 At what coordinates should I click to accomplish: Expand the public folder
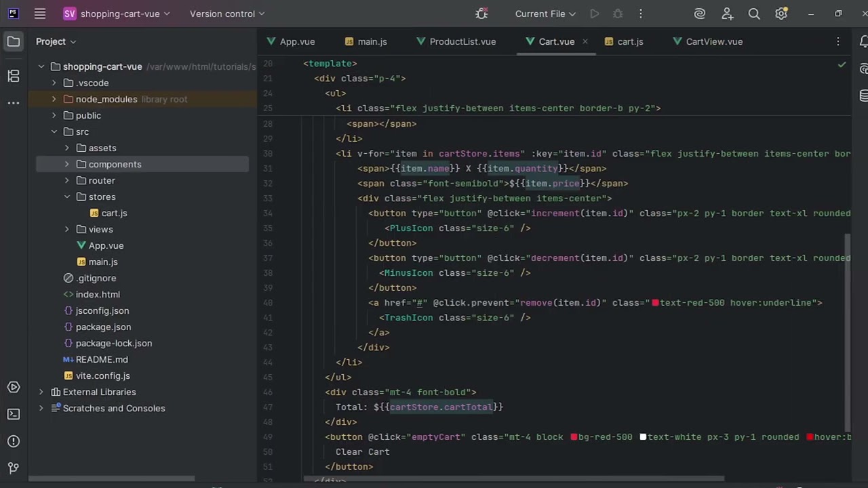click(54, 115)
